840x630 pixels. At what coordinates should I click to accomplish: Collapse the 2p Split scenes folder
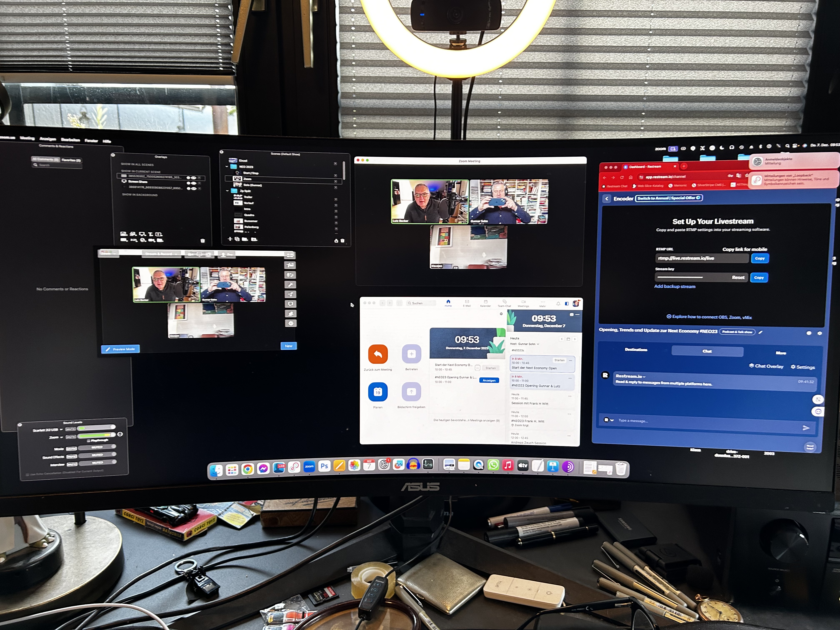[227, 191]
